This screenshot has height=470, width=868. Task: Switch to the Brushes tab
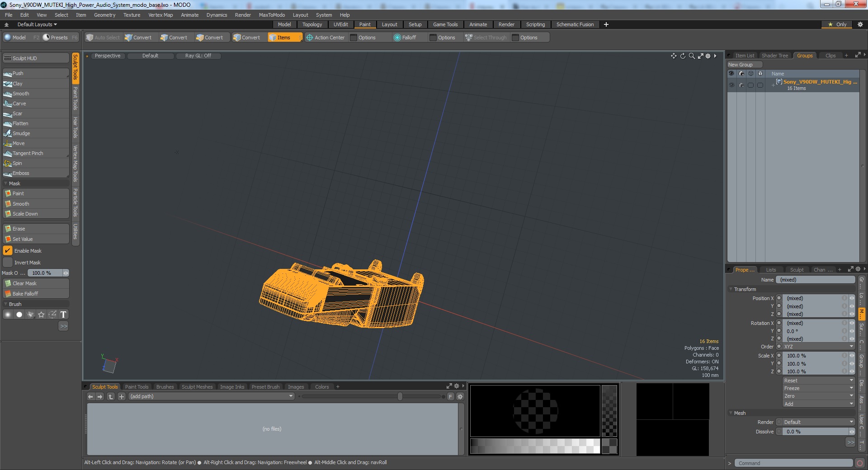click(165, 387)
